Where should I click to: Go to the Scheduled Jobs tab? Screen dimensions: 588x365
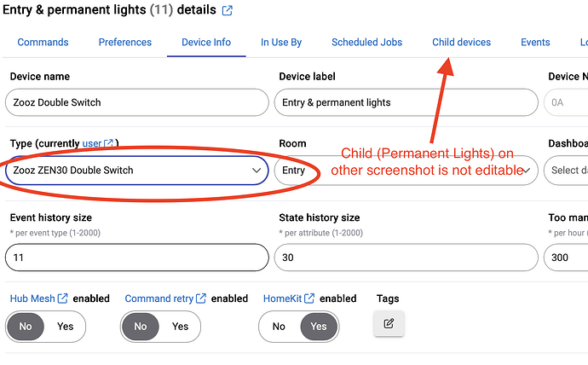coord(366,43)
